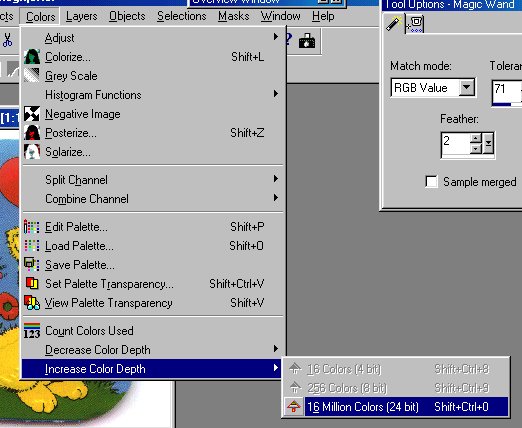Select the Negative Image icon
This screenshot has height=428, width=522.
point(32,114)
